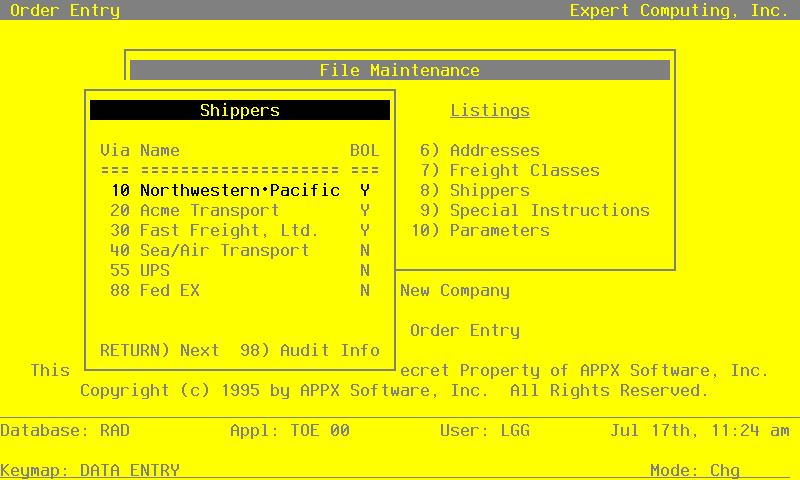Click the BOL value for Fast Freight, Ltd.
800x480 pixels.
365,231
